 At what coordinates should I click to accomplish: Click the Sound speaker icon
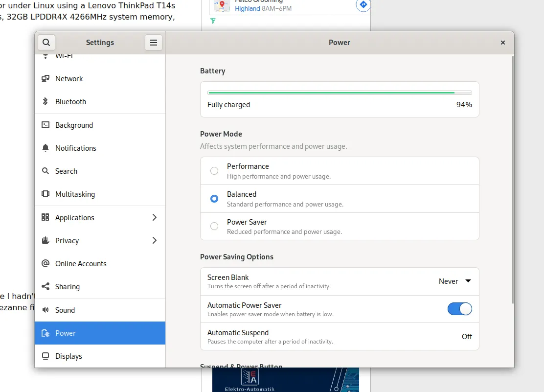(x=45, y=310)
